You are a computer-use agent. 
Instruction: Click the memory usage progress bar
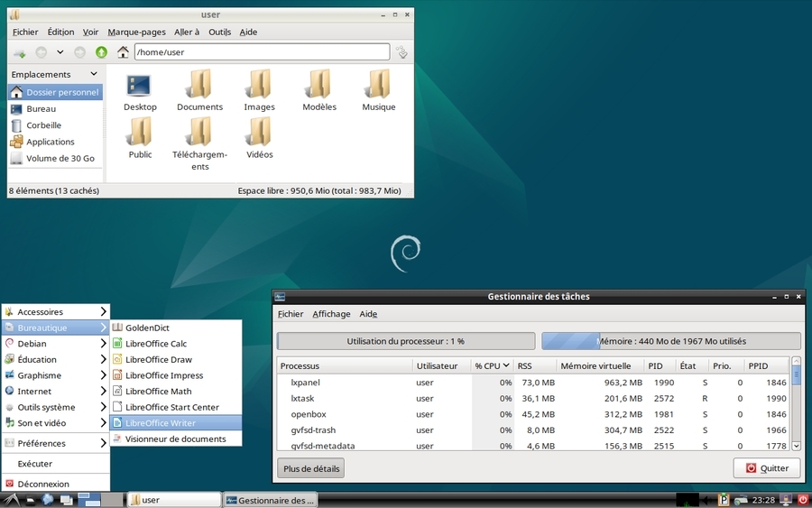click(670, 341)
